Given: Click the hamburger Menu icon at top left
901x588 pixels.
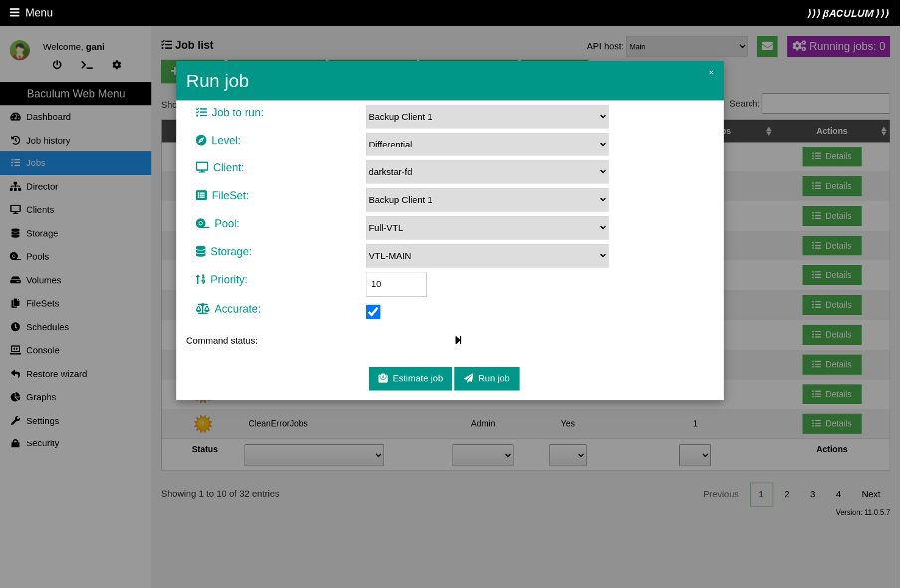Looking at the screenshot, I should coord(14,12).
